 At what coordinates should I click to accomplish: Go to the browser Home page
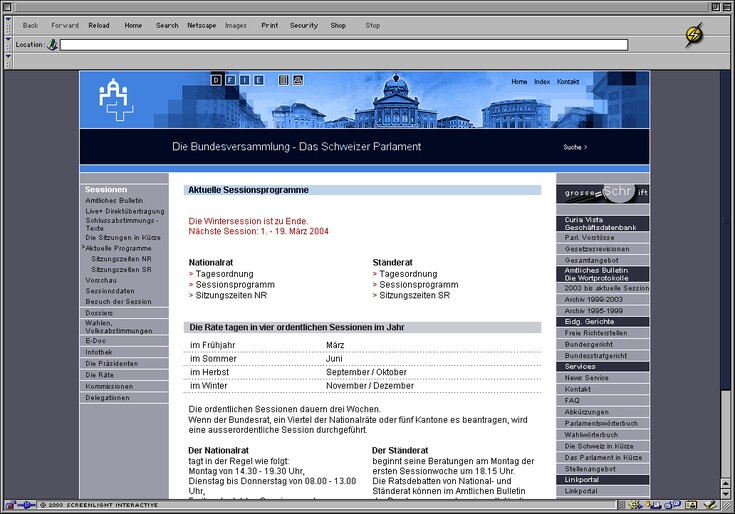(x=133, y=25)
